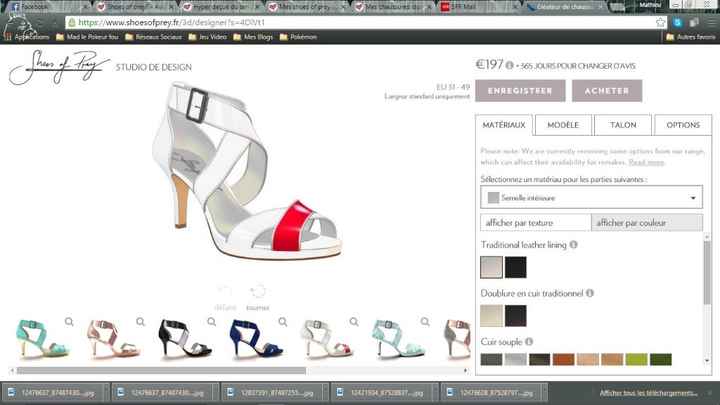Click info icon next to Cuir souple

(532, 342)
